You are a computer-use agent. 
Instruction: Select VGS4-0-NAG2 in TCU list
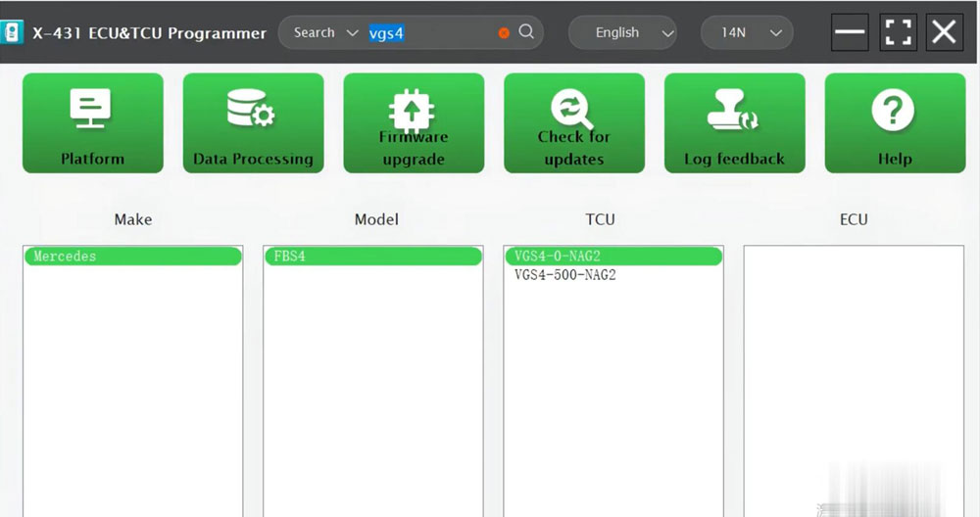point(612,257)
